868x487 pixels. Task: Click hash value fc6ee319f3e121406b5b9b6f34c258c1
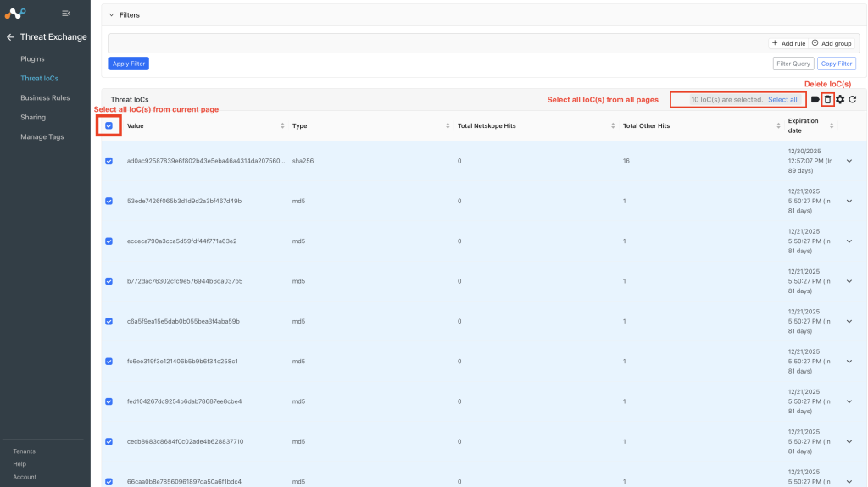(x=182, y=362)
